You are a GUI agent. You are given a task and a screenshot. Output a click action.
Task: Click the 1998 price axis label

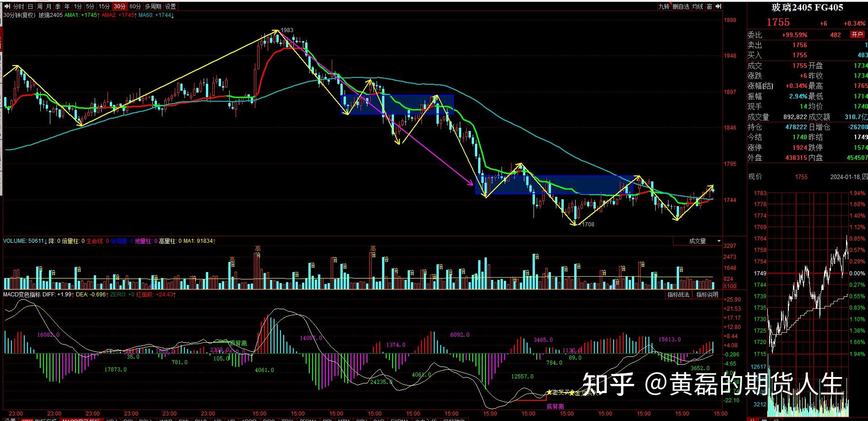click(730, 20)
